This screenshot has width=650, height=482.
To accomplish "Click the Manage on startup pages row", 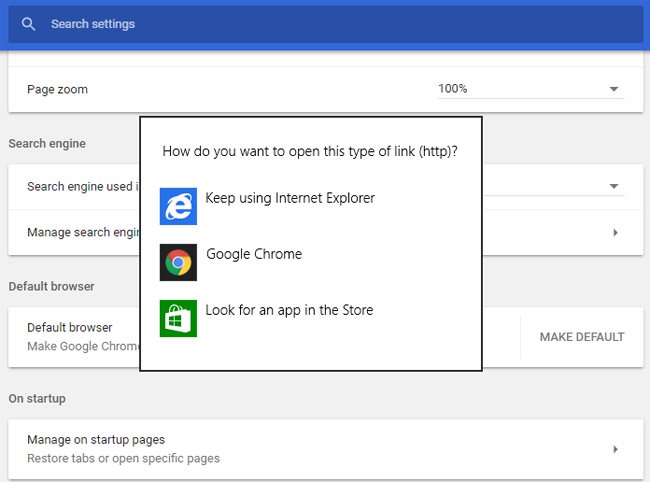I will pyautogui.click(x=326, y=449).
